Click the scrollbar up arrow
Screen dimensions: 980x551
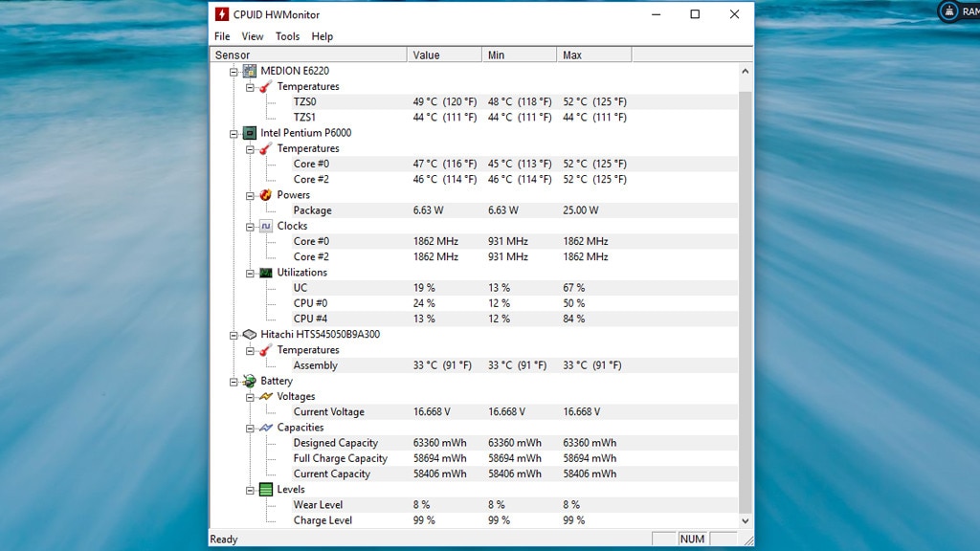[745, 71]
